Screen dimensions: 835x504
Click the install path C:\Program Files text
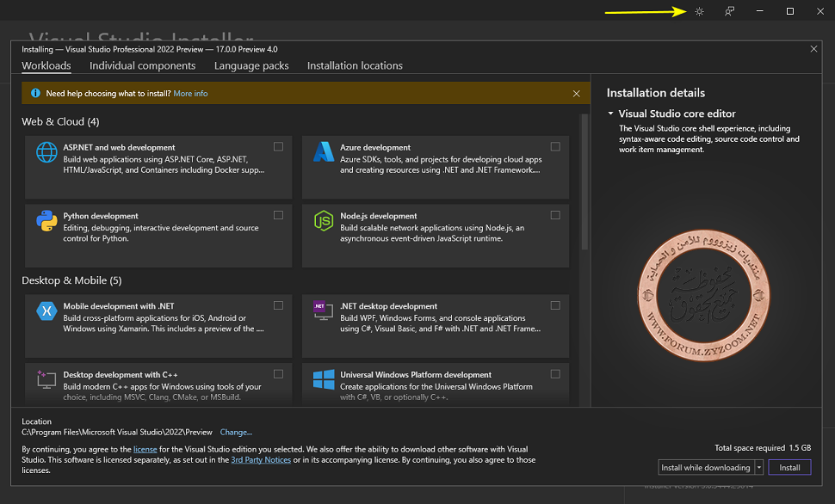[x=116, y=432]
